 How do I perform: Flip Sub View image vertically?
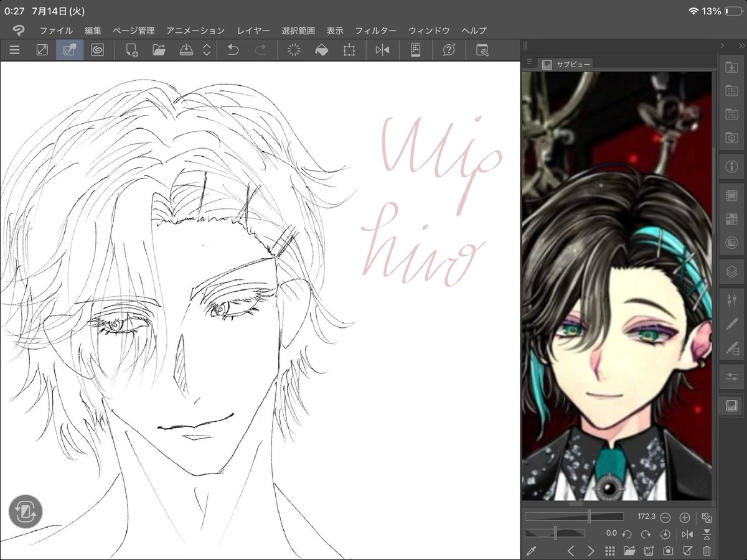coord(707,534)
